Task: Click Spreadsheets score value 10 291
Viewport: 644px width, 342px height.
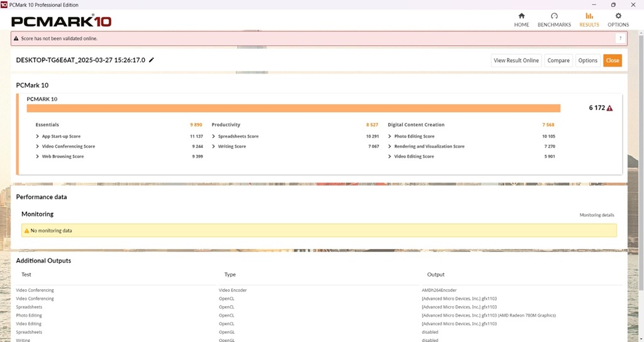Action: click(x=372, y=136)
